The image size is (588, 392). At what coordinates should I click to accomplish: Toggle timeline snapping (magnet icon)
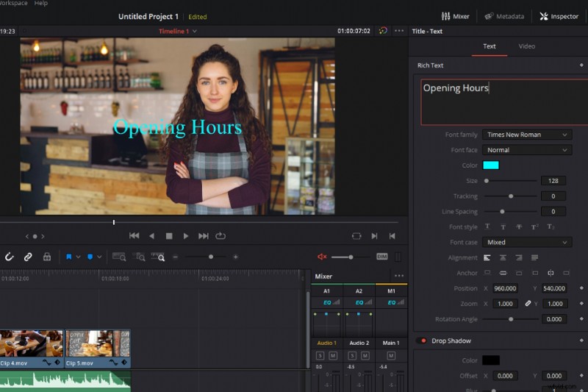[10, 257]
